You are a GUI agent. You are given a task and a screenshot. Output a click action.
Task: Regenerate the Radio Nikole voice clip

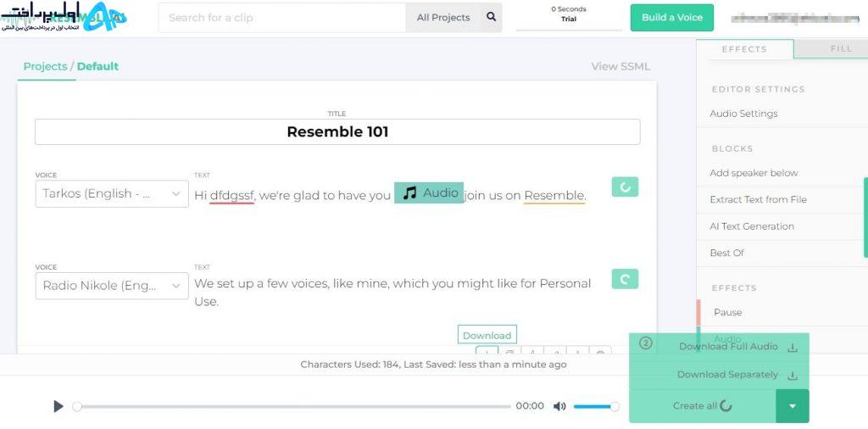tap(625, 279)
